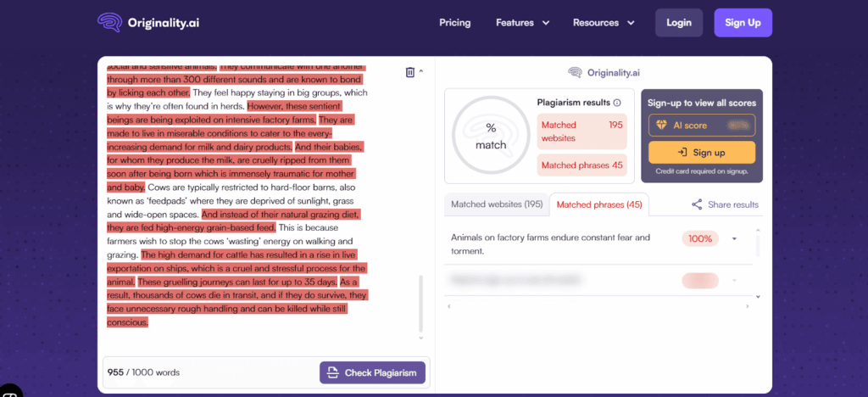
Task: Open the Pricing page
Action: point(455,23)
